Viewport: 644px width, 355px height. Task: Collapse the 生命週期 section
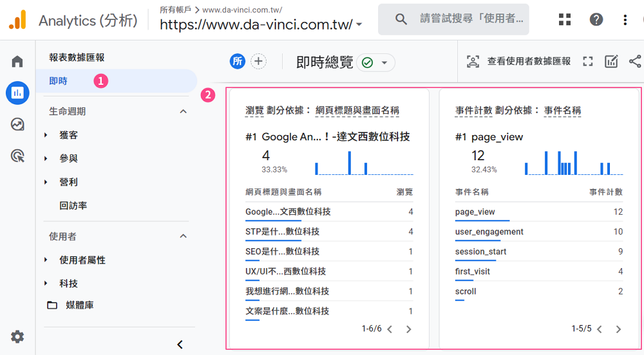[183, 111]
